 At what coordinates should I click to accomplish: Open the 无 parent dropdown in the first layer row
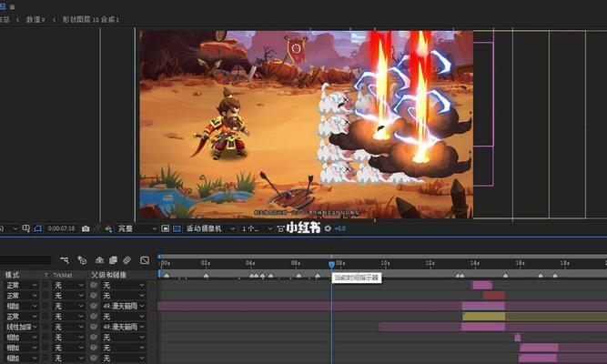[x=123, y=285]
